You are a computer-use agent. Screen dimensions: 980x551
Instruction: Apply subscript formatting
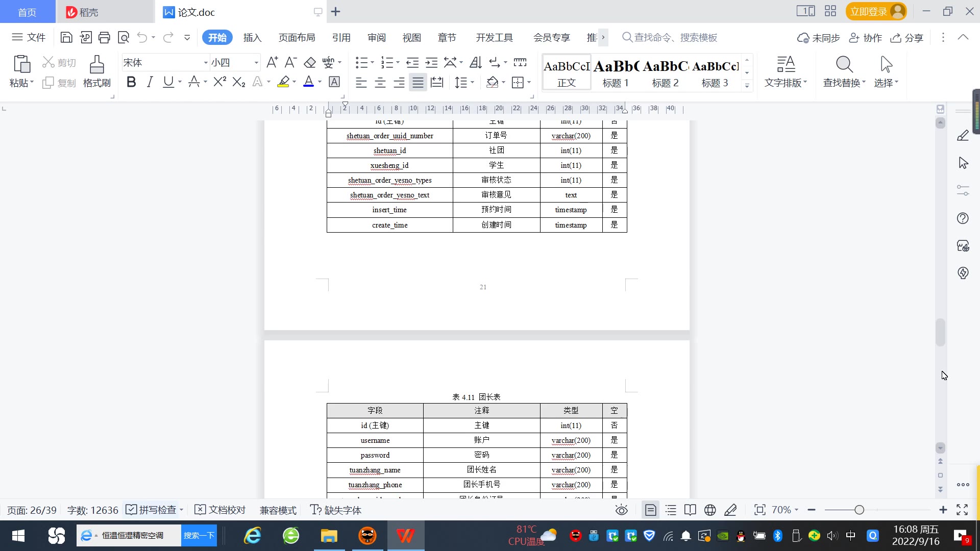[239, 82]
